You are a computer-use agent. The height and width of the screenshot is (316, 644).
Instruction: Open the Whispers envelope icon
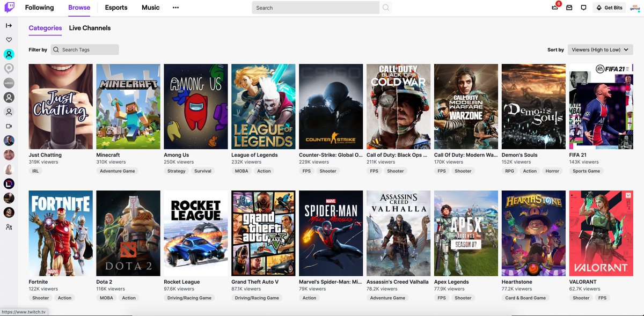(x=569, y=8)
